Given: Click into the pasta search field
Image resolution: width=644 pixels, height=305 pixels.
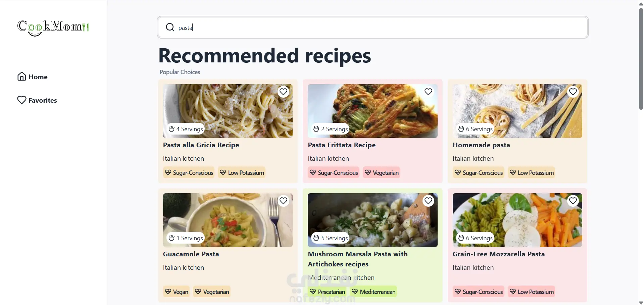Looking at the screenshot, I should point(373,28).
